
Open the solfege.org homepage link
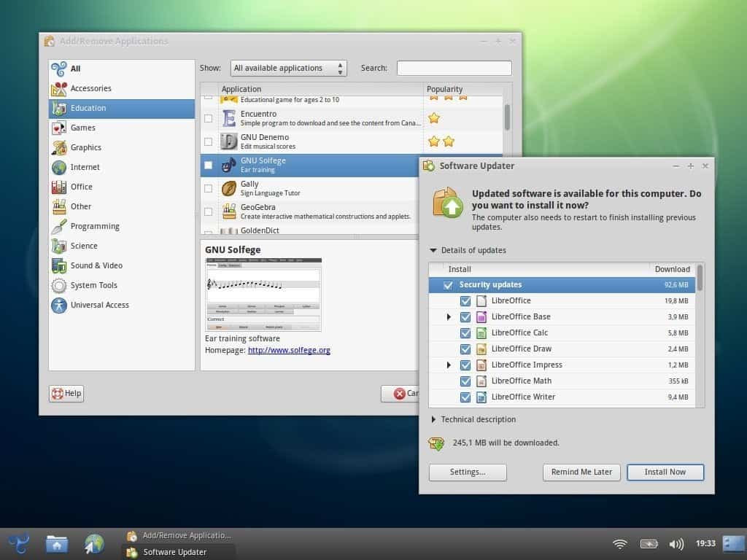pos(289,350)
